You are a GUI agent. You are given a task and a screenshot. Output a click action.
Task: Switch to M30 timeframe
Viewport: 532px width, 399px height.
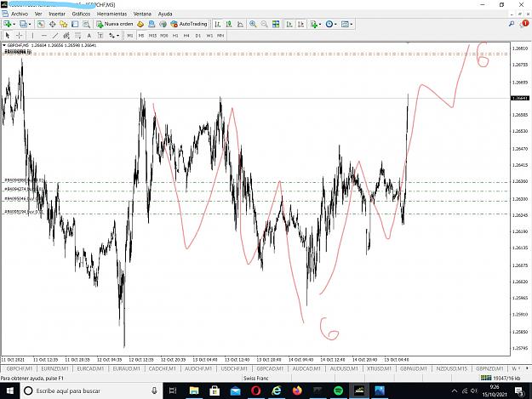(x=164, y=36)
